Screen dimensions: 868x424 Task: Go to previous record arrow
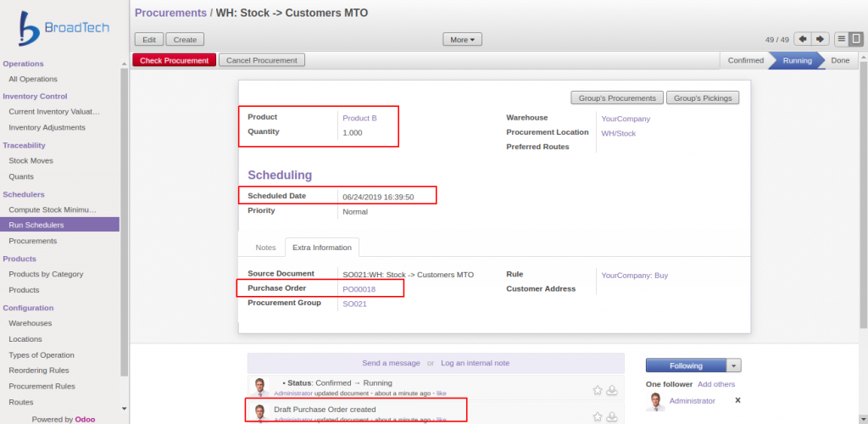(802, 39)
